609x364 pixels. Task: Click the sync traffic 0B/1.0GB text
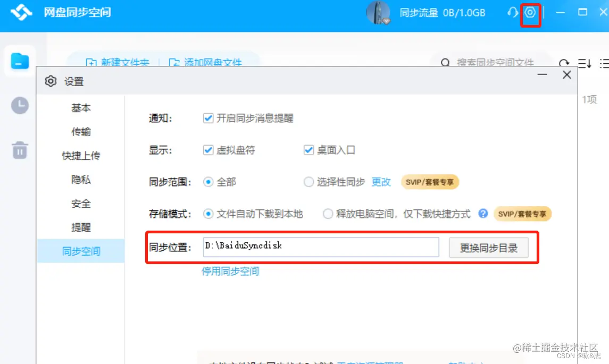click(x=443, y=13)
